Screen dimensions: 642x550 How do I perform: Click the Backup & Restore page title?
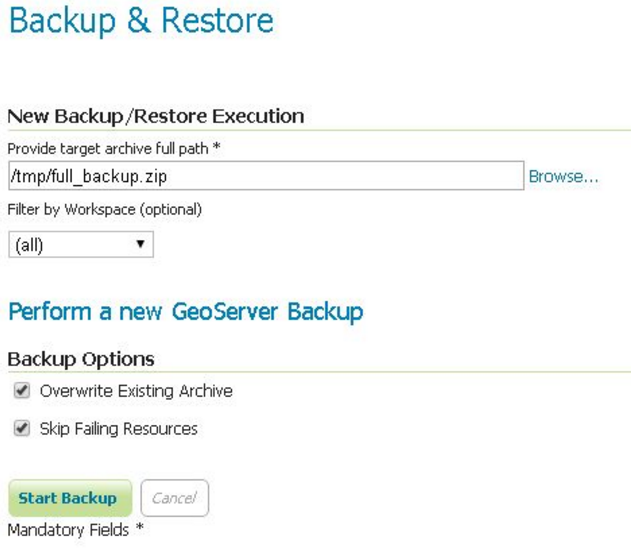(x=141, y=21)
